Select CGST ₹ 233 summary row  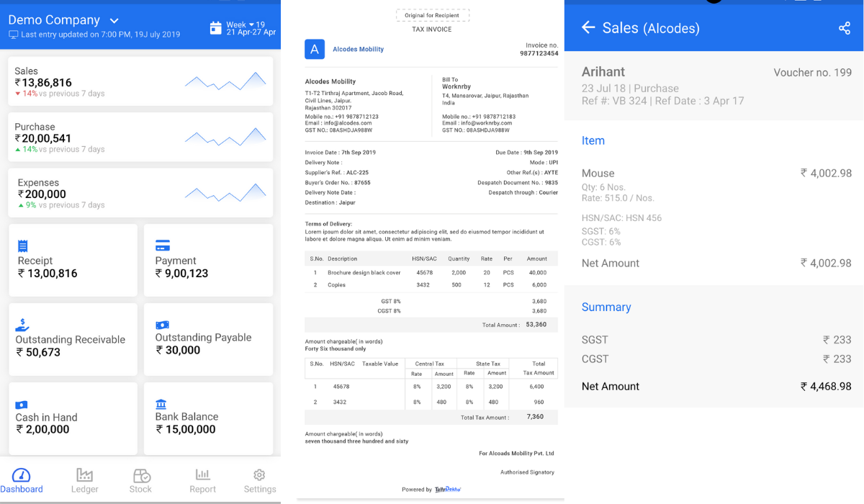[716, 359]
